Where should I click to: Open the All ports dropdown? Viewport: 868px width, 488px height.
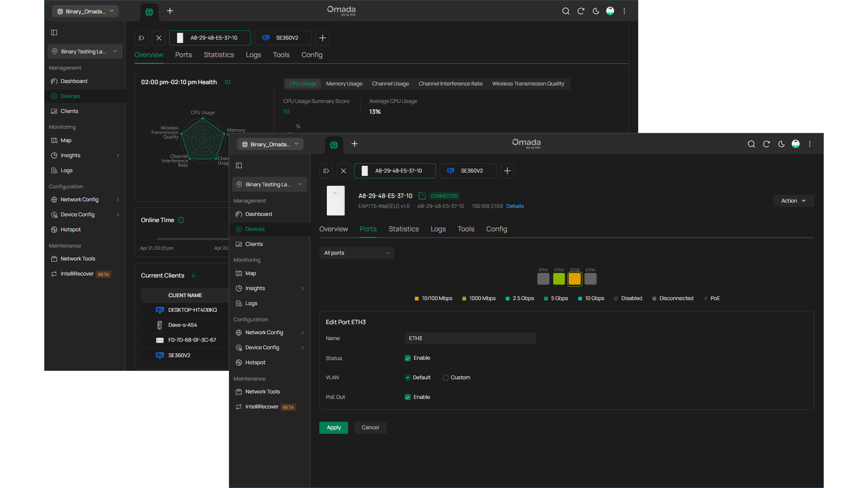click(357, 253)
